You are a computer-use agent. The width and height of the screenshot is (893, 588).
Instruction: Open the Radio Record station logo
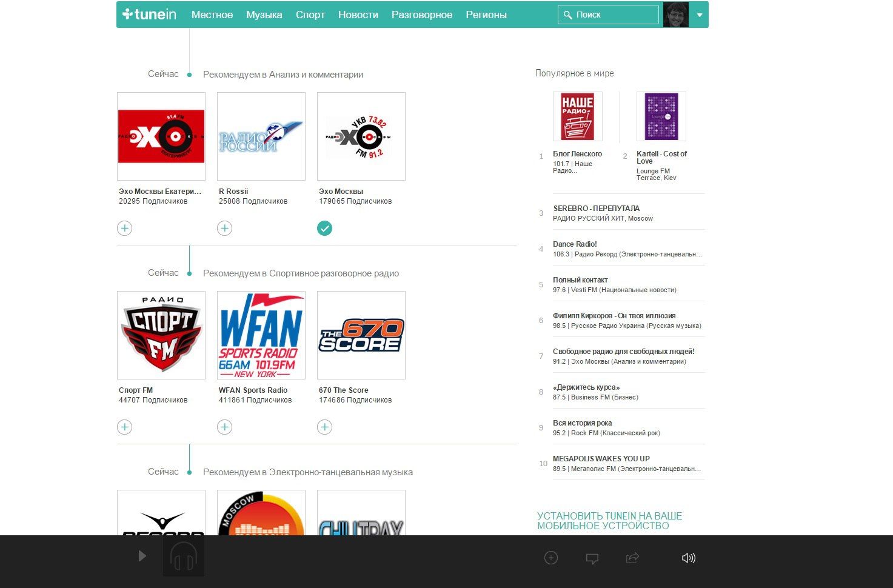[x=161, y=513]
